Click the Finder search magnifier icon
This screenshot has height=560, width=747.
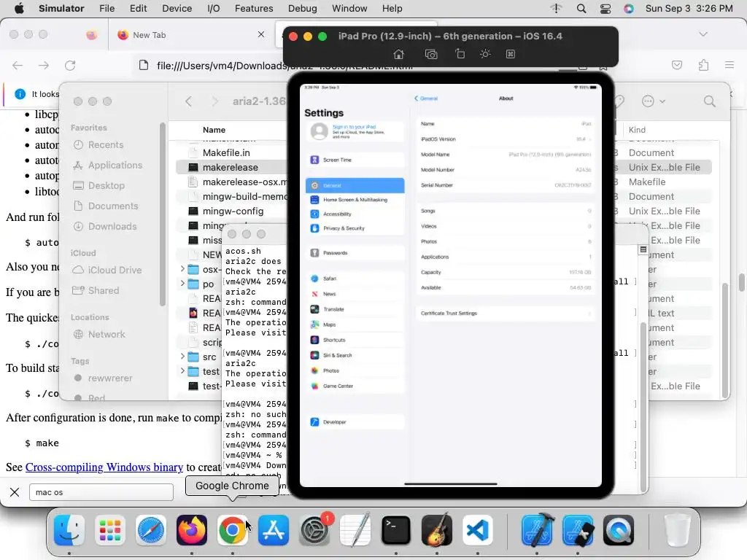709,101
